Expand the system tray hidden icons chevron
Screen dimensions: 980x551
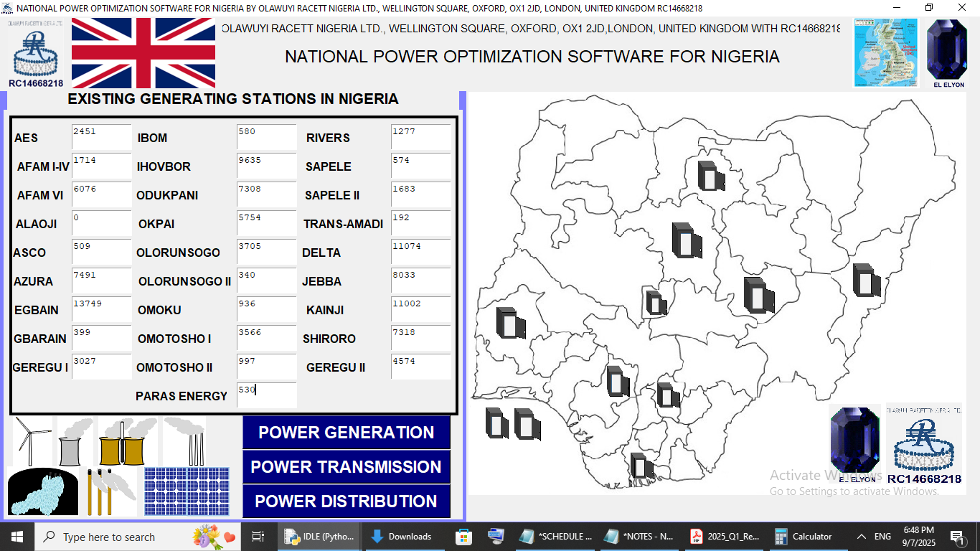pos(861,537)
